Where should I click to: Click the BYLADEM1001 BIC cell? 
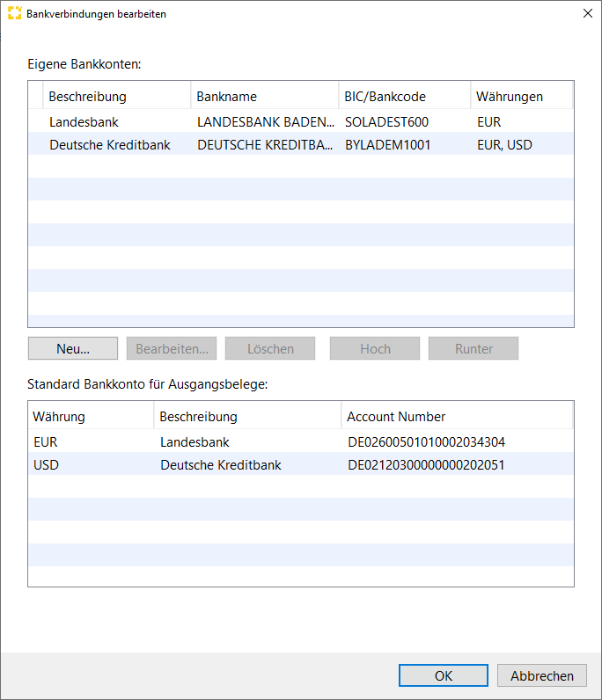tap(387, 144)
